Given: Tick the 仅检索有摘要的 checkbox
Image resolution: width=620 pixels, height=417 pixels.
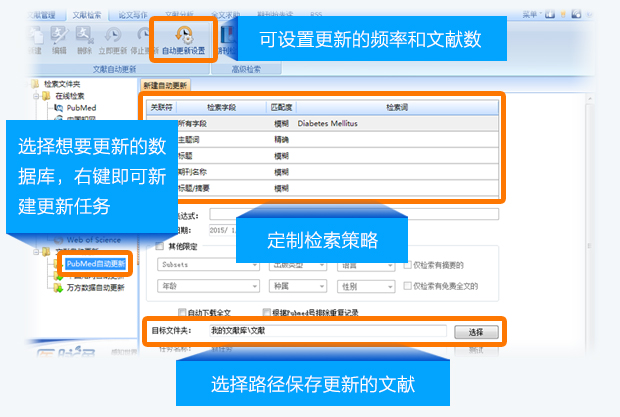Looking at the screenshot, I should point(407,264).
